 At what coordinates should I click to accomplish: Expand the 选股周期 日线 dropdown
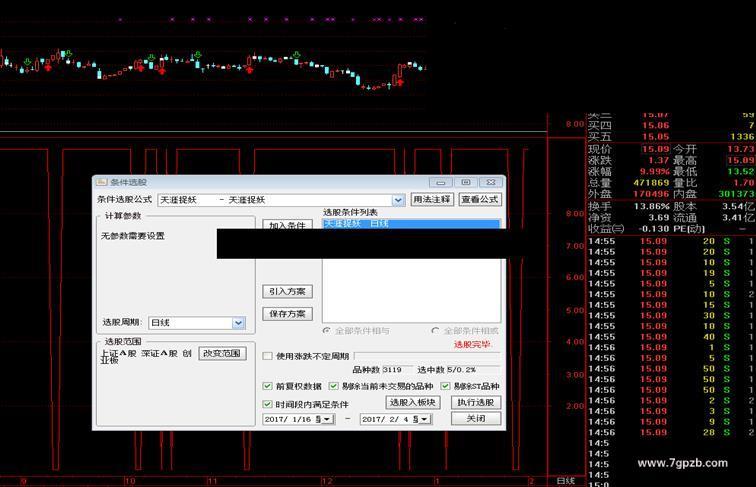[239, 323]
